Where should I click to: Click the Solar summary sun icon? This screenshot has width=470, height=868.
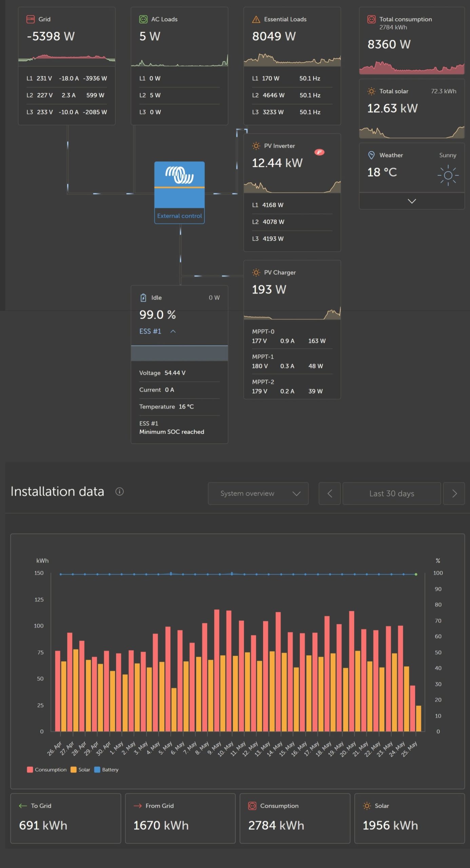[367, 806]
